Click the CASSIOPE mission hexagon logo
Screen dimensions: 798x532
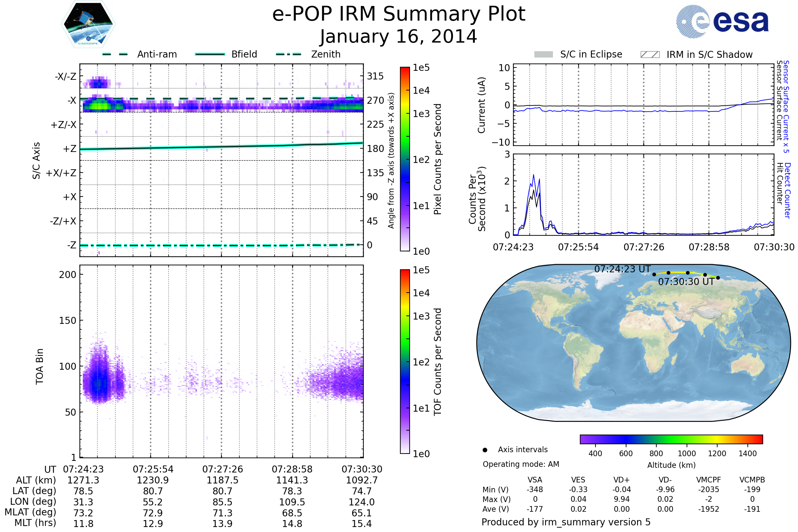click(x=88, y=24)
